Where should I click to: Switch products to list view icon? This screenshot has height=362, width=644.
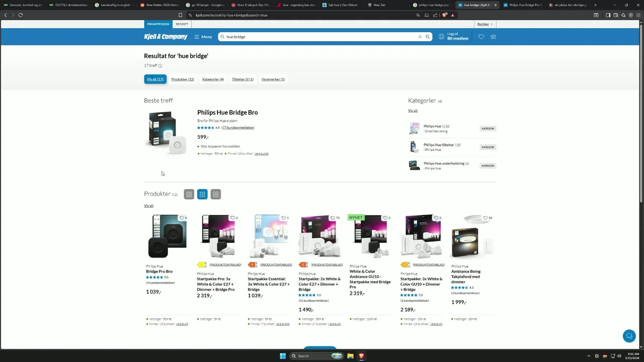tap(189, 194)
